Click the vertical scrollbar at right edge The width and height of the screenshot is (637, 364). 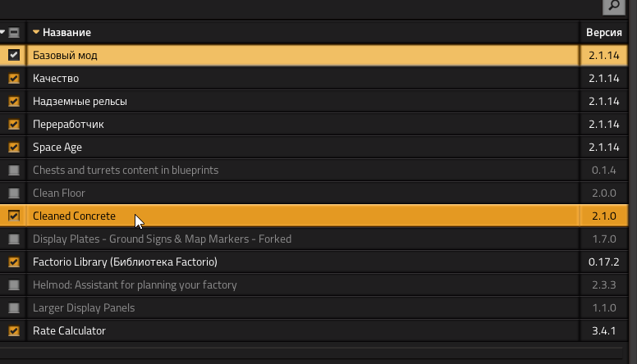click(x=633, y=183)
